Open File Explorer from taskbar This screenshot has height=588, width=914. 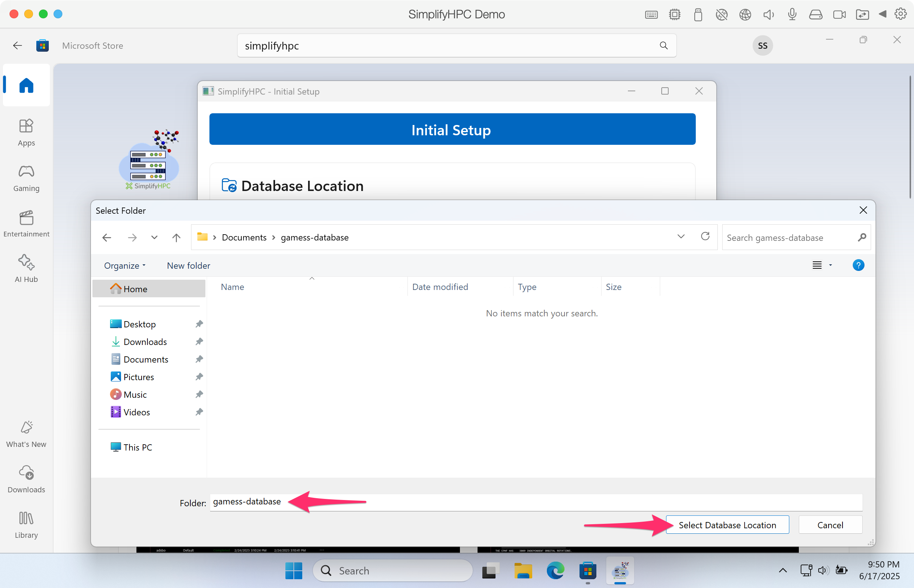523,570
